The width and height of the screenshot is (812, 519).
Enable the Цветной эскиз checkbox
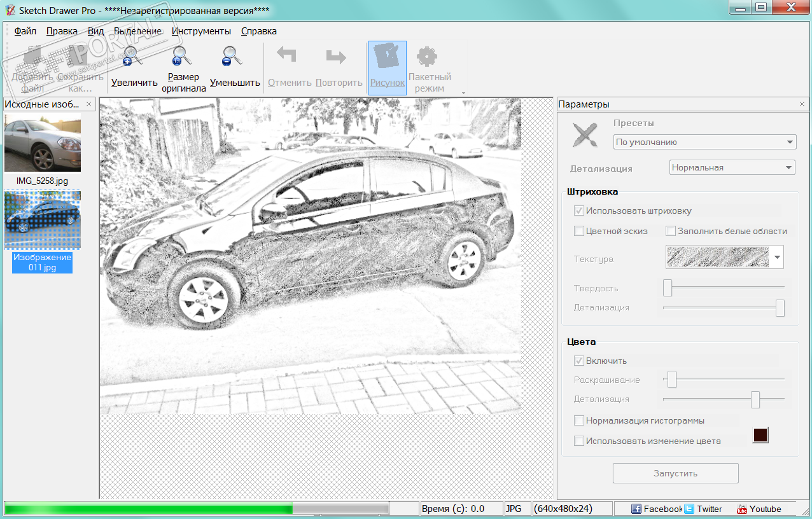(x=578, y=231)
